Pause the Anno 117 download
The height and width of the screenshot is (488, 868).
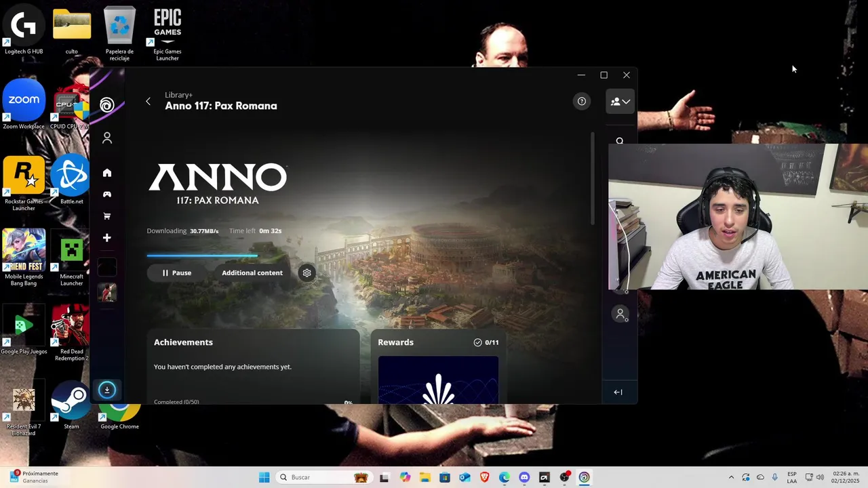click(176, 273)
